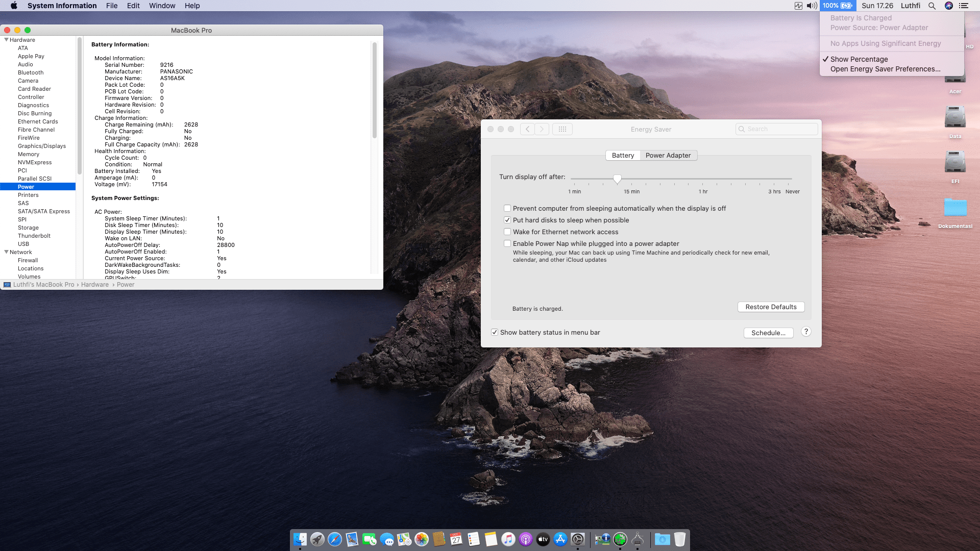Select Show Percentage in the battery menu
Viewport: 980px width, 551px height.
pyautogui.click(x=859, y=59)
